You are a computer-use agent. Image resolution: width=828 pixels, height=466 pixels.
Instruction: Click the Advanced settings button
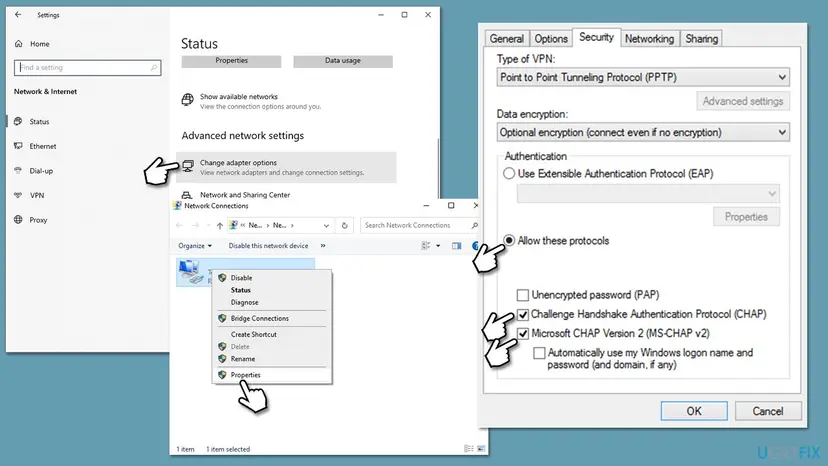(x=743, y=101)
